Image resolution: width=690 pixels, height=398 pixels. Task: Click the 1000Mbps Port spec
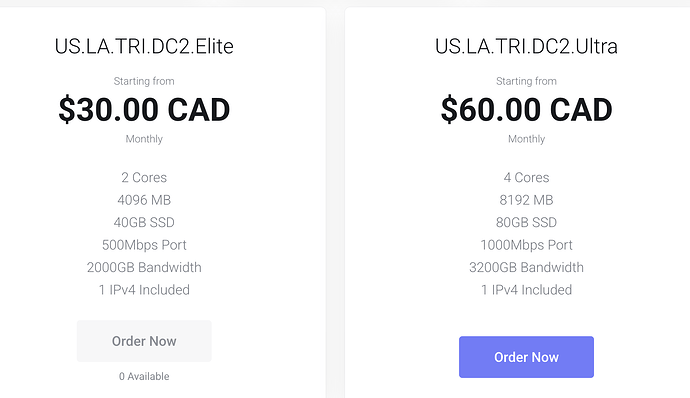526,245
